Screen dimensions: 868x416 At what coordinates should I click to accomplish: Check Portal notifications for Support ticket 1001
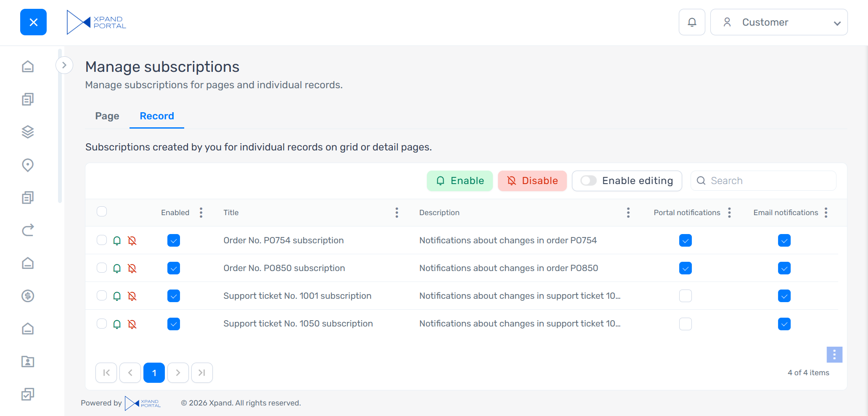pos(685,296)
